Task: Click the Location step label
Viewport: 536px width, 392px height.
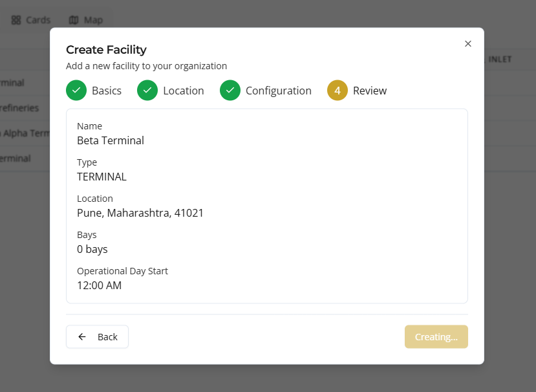Action: pos(184,91)
